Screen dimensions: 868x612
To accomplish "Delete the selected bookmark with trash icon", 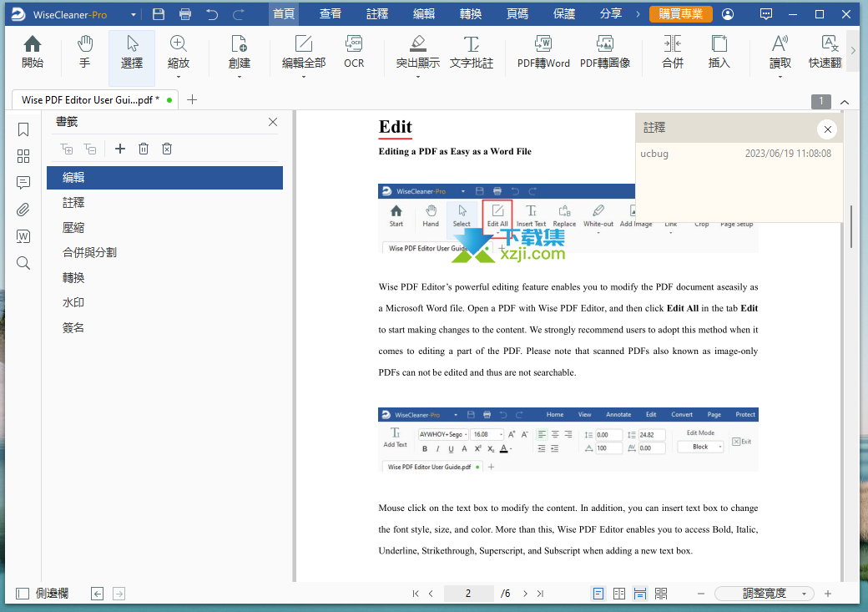I will 144,149.
